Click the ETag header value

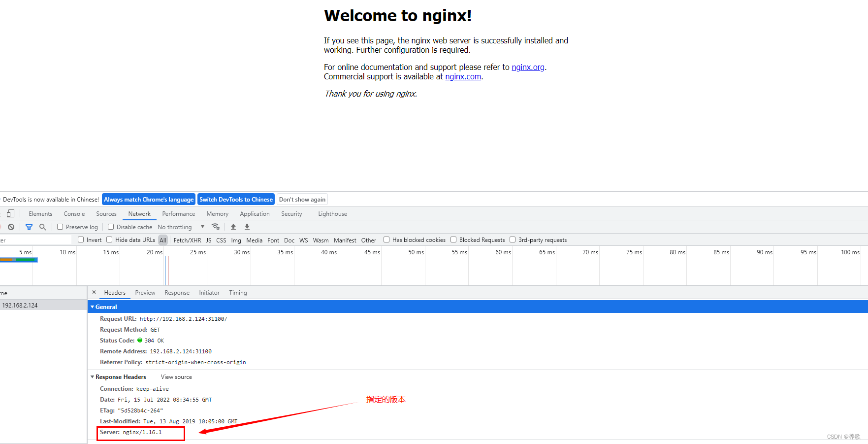pyautogui.click(x=140, y=410)
